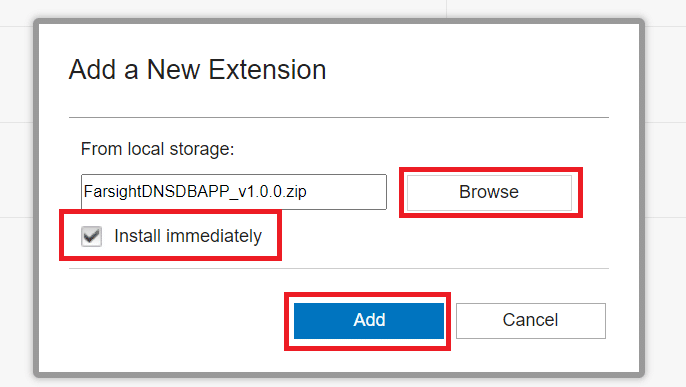Toggle the checkmark box beside Install immediately

pos(91,236)
